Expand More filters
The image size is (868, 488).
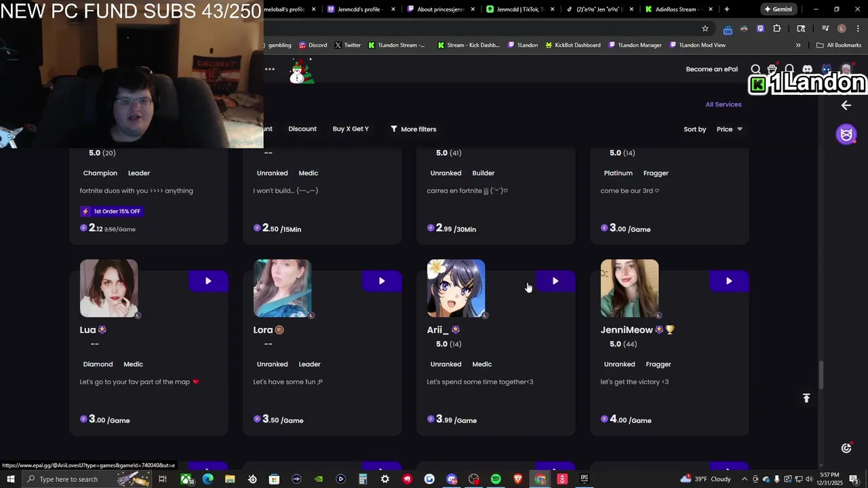tap(413, 129)
